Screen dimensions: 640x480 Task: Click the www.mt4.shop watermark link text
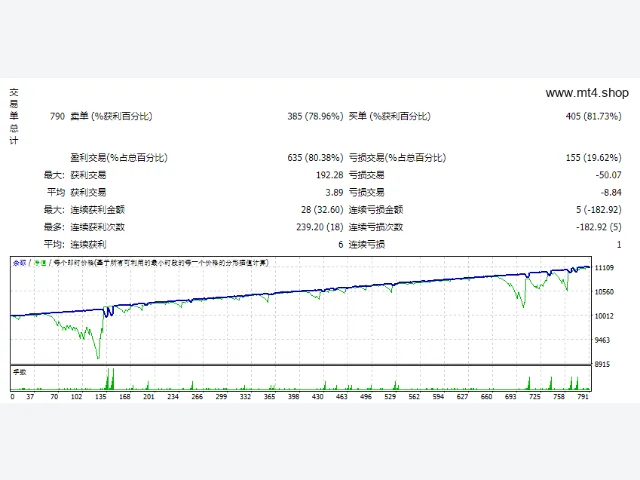[587, 93]
